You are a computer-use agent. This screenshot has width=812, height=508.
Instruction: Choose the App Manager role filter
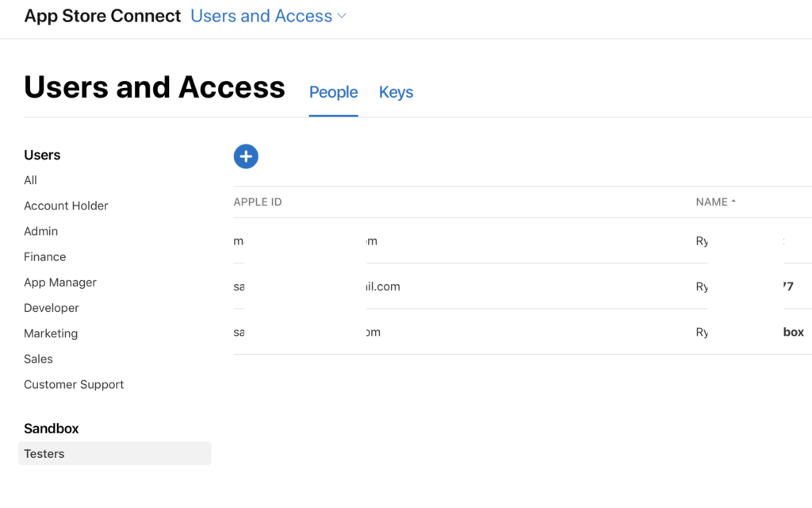[60, 283]
